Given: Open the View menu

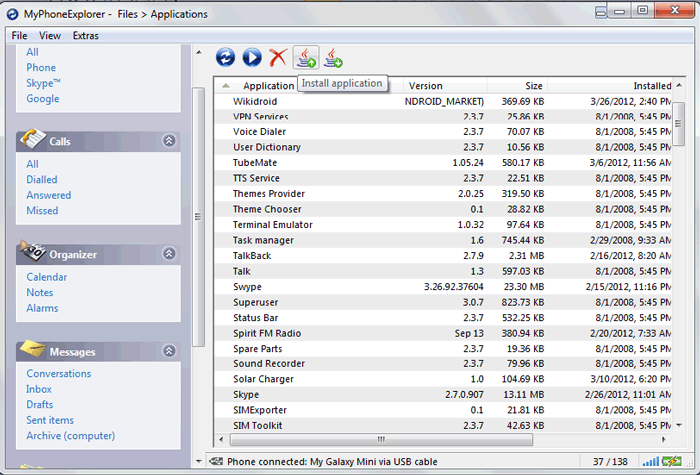Looking at the screenshot, I should (x=50, y=36).
